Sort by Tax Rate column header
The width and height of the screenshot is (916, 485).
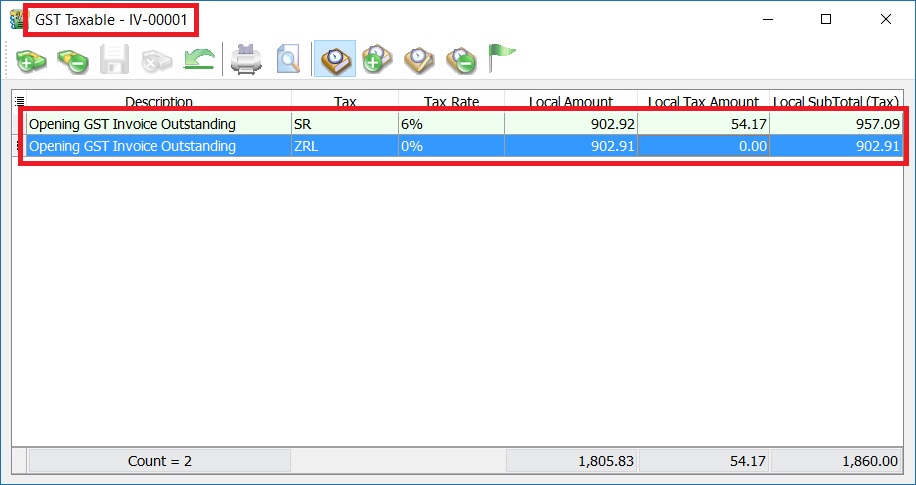(452, 101)
